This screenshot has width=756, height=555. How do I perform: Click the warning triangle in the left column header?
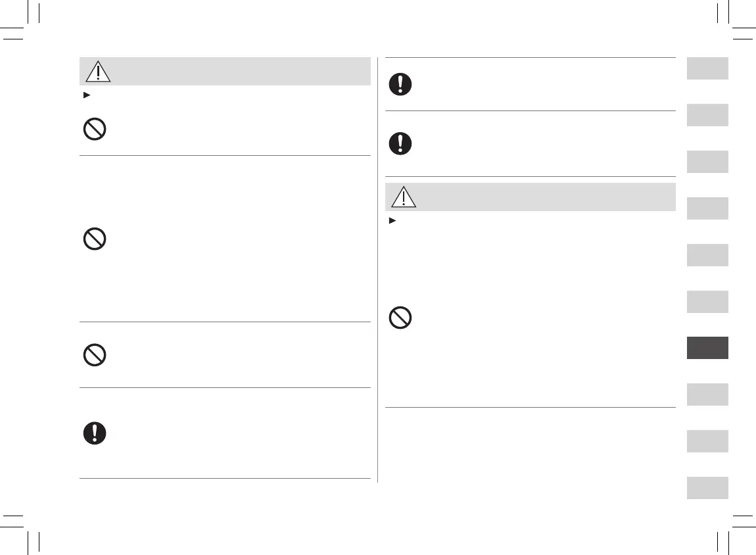[97, 72]
